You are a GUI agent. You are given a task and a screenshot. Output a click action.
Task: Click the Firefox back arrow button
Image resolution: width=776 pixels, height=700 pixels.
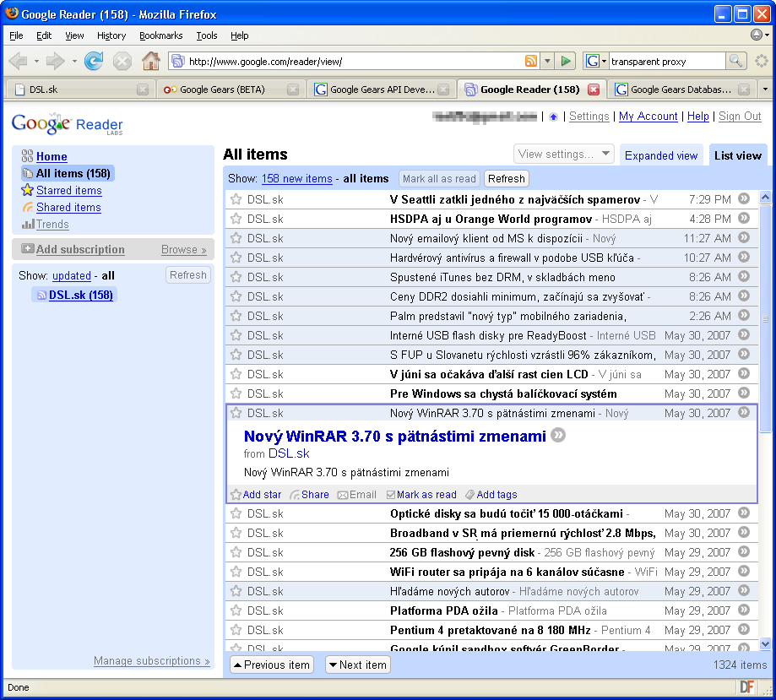(19, 62)
